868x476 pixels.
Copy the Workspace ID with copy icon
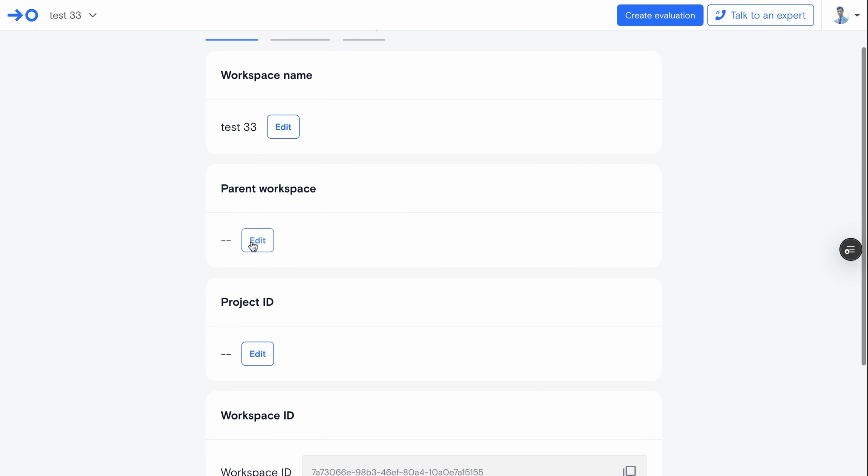click(629, 471)
